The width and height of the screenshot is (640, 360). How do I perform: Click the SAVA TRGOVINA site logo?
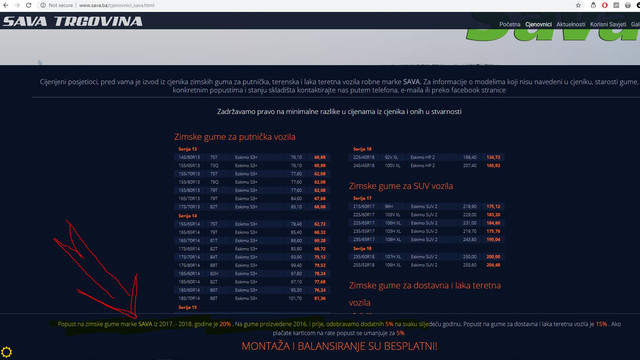(x=73, y=21)
